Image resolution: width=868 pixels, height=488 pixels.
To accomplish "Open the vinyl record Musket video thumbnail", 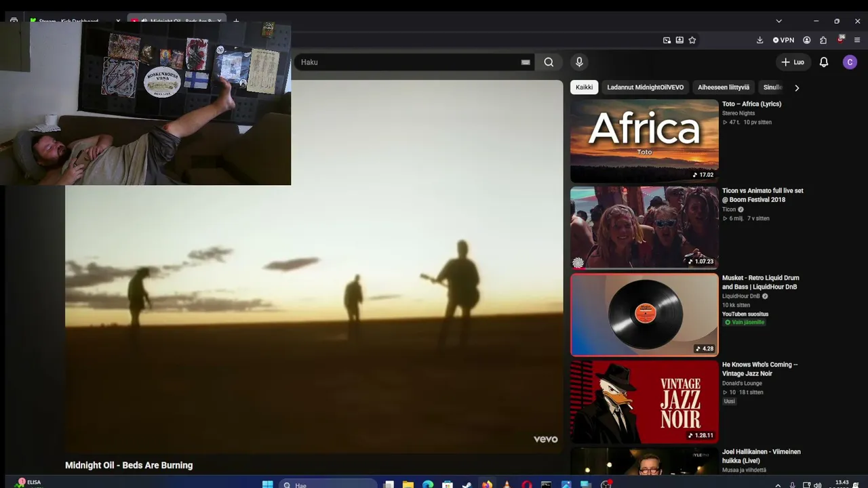I will 644,314.
